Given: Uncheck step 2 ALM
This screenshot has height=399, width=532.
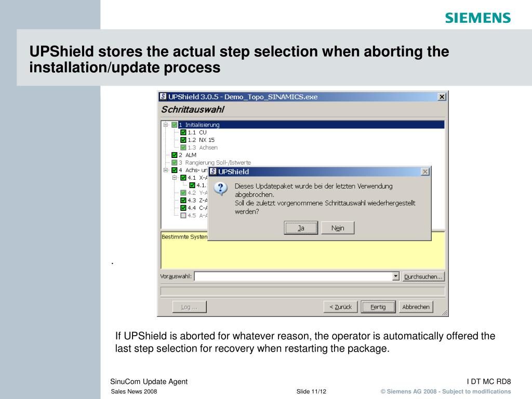Looking at the screenshot, I should [175, 155].
